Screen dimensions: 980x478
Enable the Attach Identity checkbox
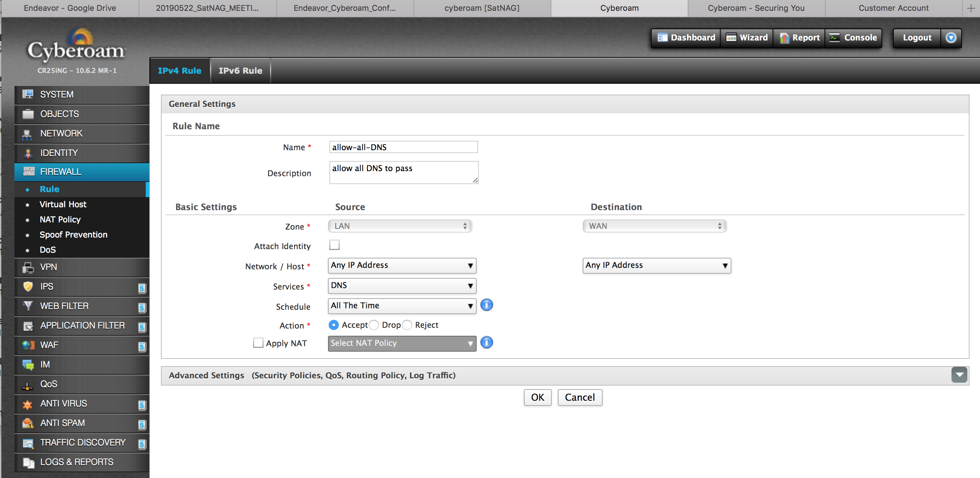pyautogui.click(x=334, y=245)
